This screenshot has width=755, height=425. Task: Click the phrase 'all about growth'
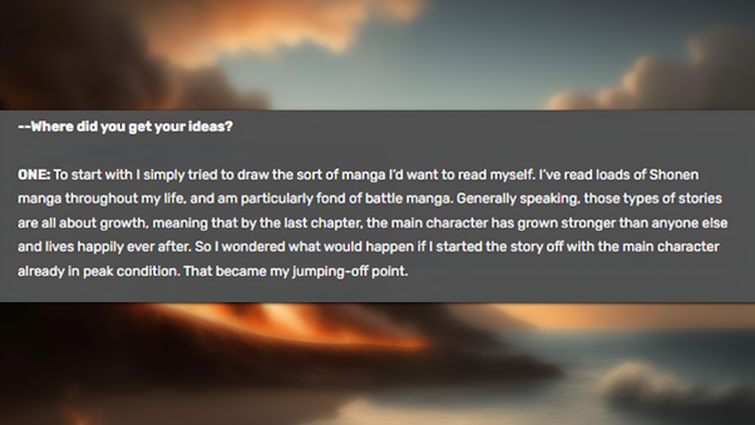[68, 222]
